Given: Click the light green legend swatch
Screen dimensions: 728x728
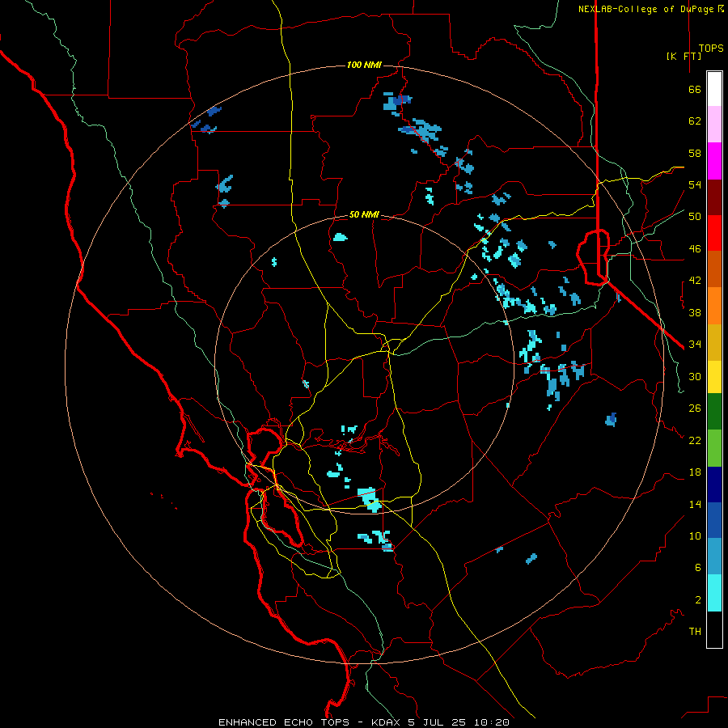Looking at the screenshot, I should pos(714,448).
